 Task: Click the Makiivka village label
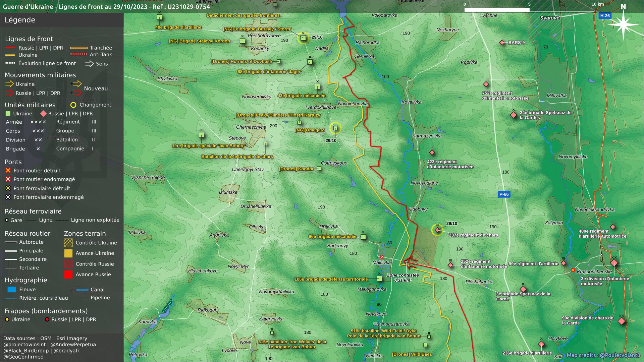[382, 262]
